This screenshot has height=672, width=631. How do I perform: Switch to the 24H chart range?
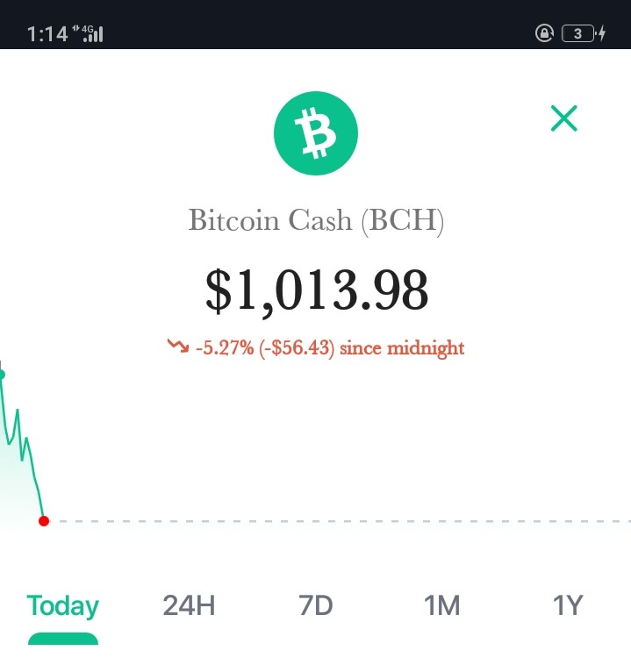(x=189, y=605)
